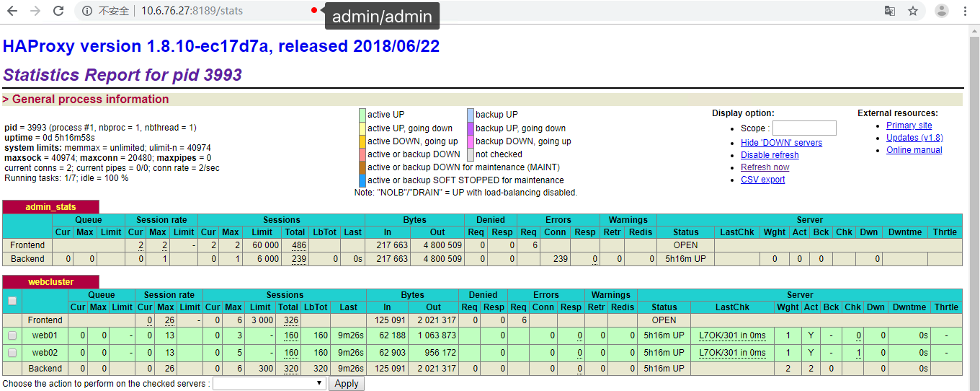Viewport: 980px width, 391px height.
Task: Reload the page with refresh icon
Action: 58,11
